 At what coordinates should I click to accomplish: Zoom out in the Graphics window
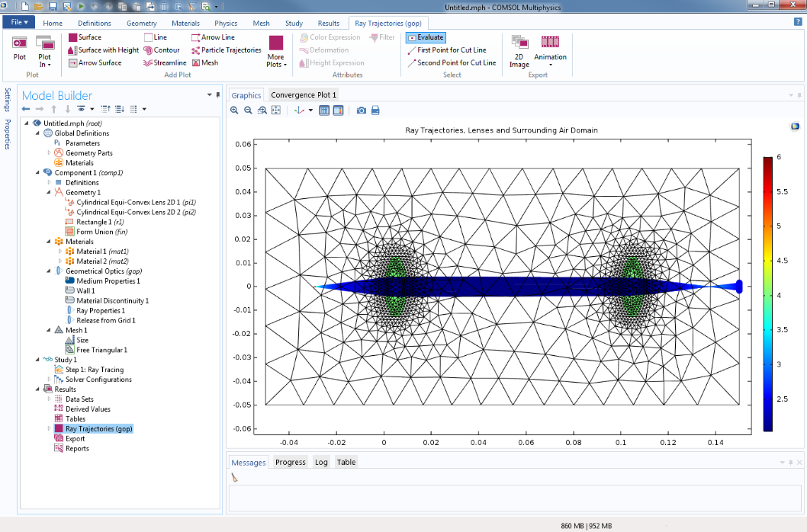[248, 110]
